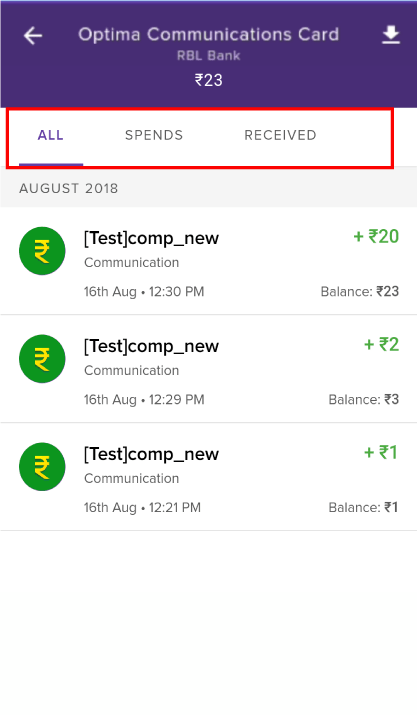This screenshot has width=417, height=715.
Task: Click the Balance: ₹3 label
Action: click(364, 399)
